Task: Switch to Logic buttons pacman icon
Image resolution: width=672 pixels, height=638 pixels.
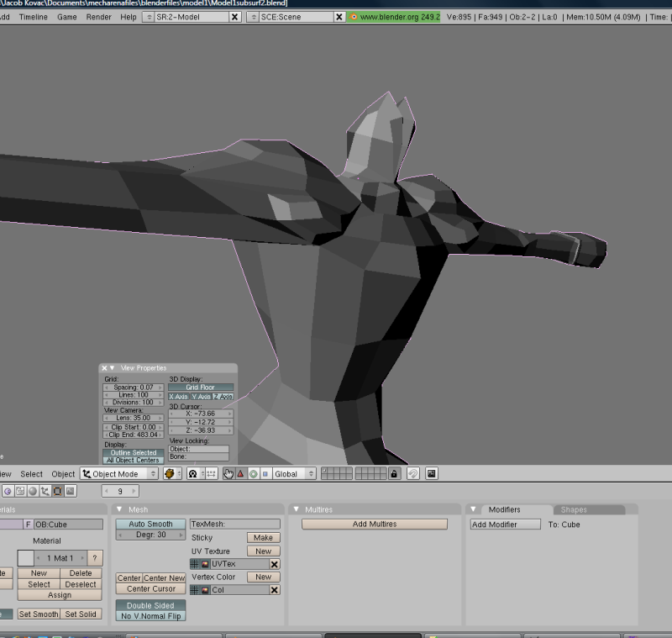Action: pyautogui.click(x=8, y=492)
